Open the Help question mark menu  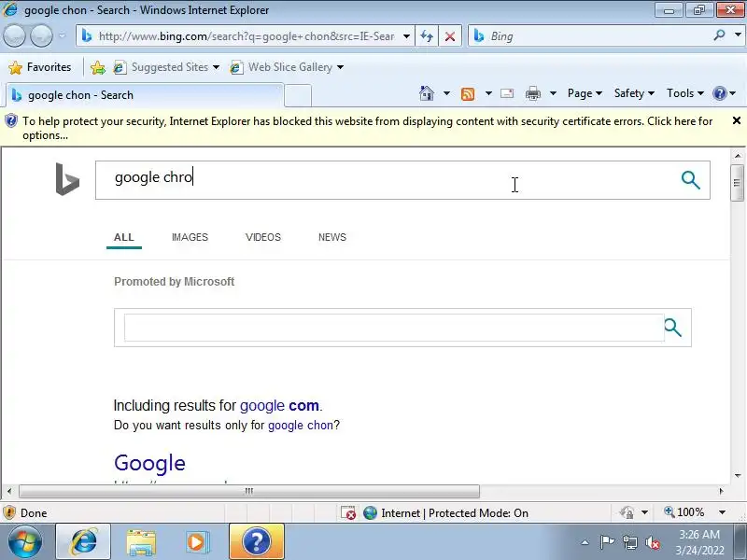point(725,93)
